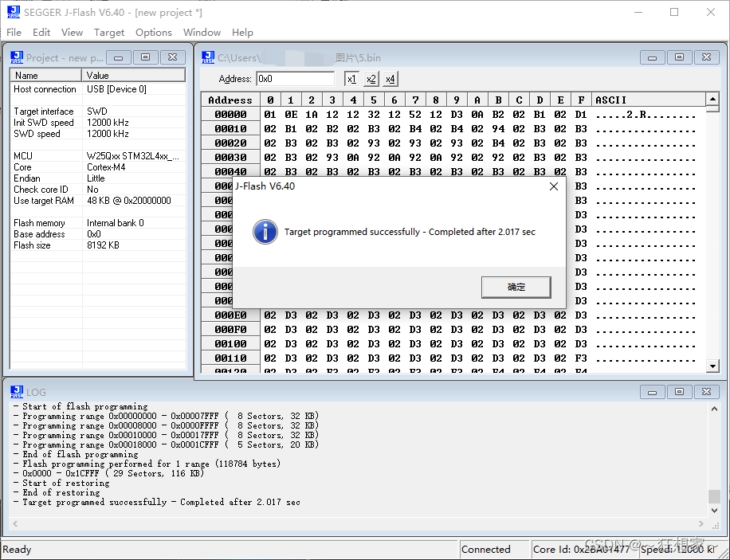Click LOG scroll up arrow
The height and width of the screenshot is (560, 730).
tap(715, 409)
